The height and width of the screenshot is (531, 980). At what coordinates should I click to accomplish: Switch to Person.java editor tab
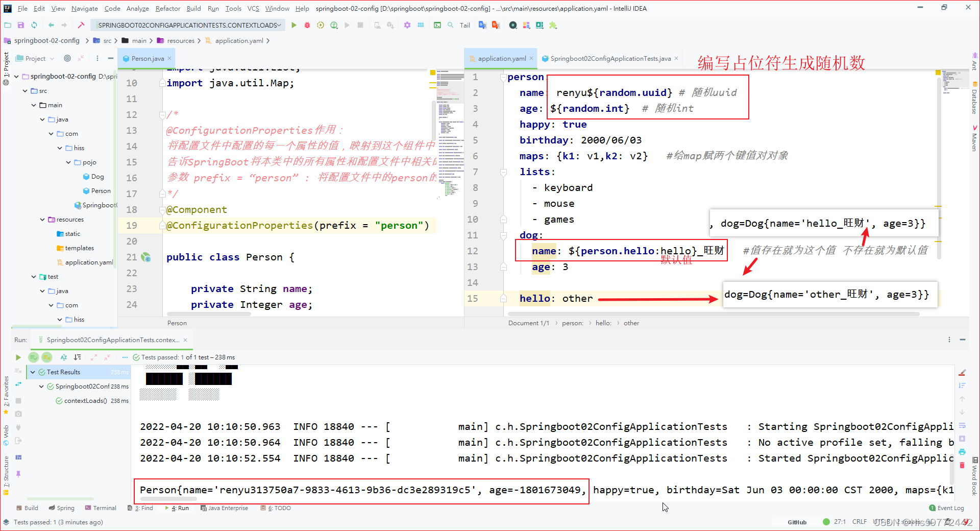pos(147,58)
